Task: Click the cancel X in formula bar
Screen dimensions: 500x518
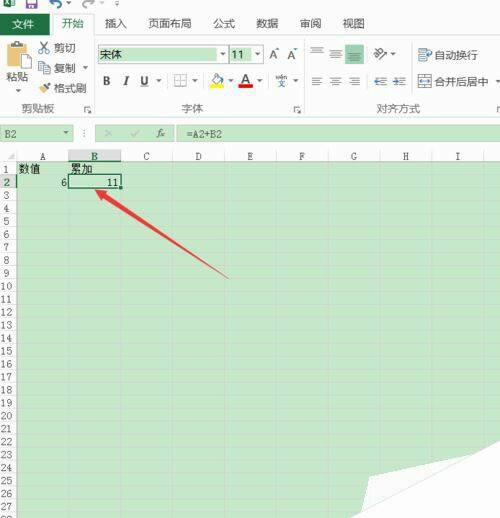Action: (x=108, y=134)
